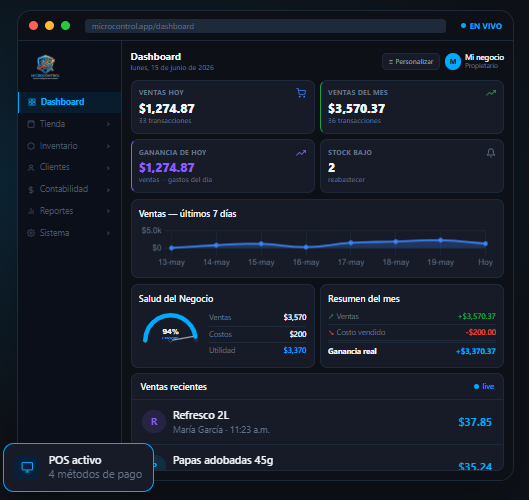This screenshot has height=500, width=529.
Task: Expand the Clientes menu chevron
Action: pyautogui.click(x=108, y=168)
